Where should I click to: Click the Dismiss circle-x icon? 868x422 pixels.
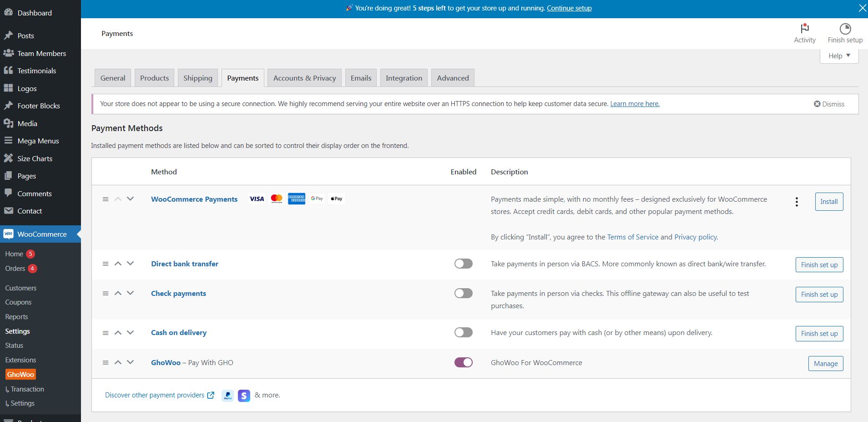[817, 104]
